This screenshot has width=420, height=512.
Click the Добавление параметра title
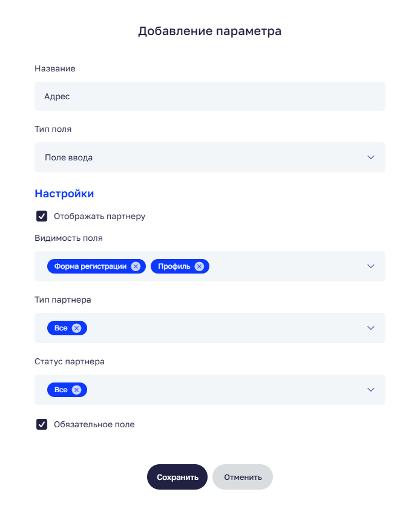(209, 31)
